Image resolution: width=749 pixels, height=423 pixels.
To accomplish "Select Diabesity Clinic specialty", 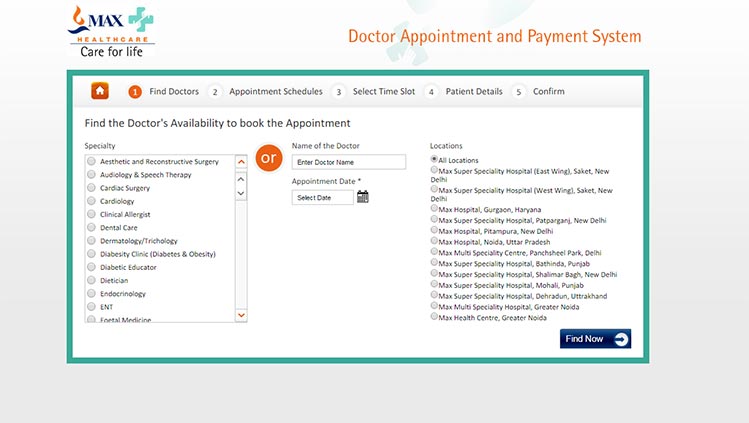I will click(91, 254).
